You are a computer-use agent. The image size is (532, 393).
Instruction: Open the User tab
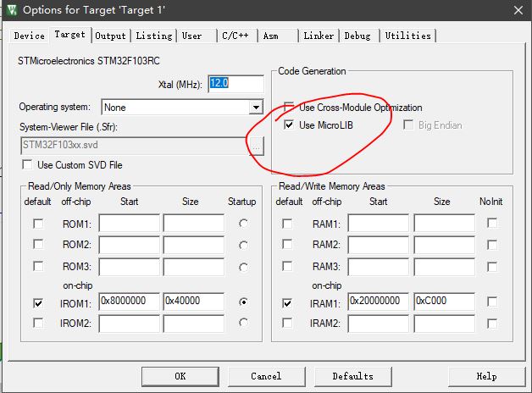(192, 36)
